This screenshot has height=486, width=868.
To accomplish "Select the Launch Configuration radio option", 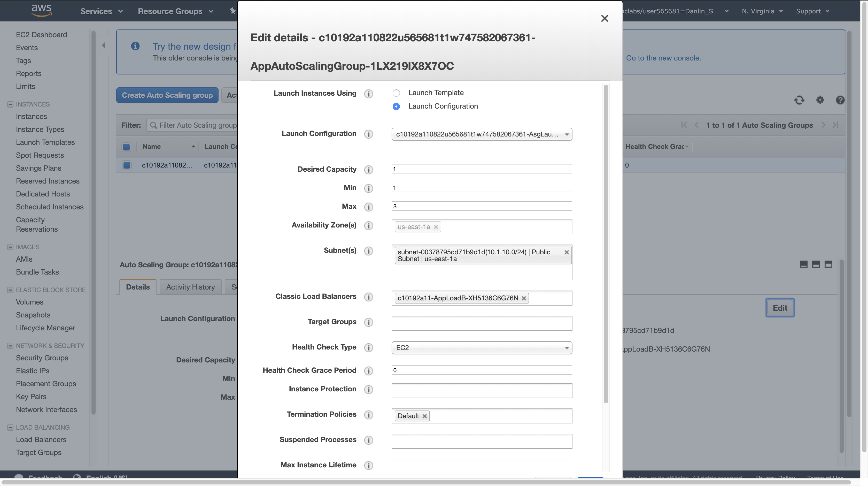I will pyautogui.click(x=396, y=107).
